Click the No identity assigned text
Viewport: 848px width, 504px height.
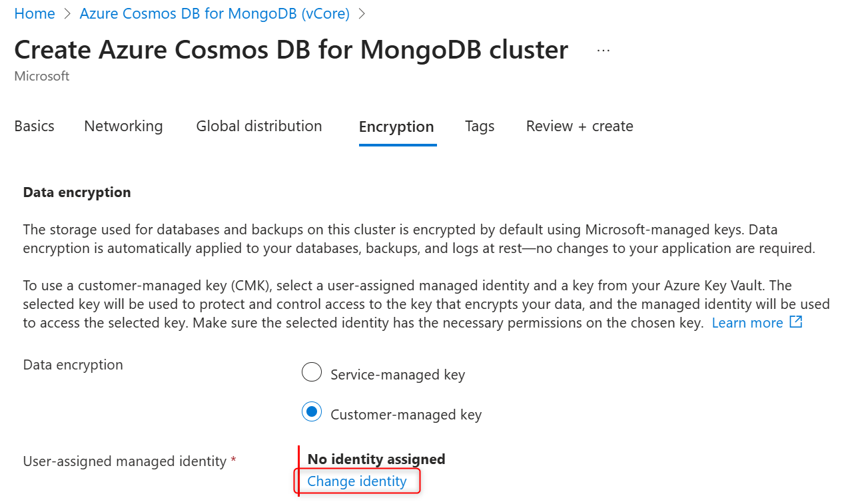coord(376,459)
